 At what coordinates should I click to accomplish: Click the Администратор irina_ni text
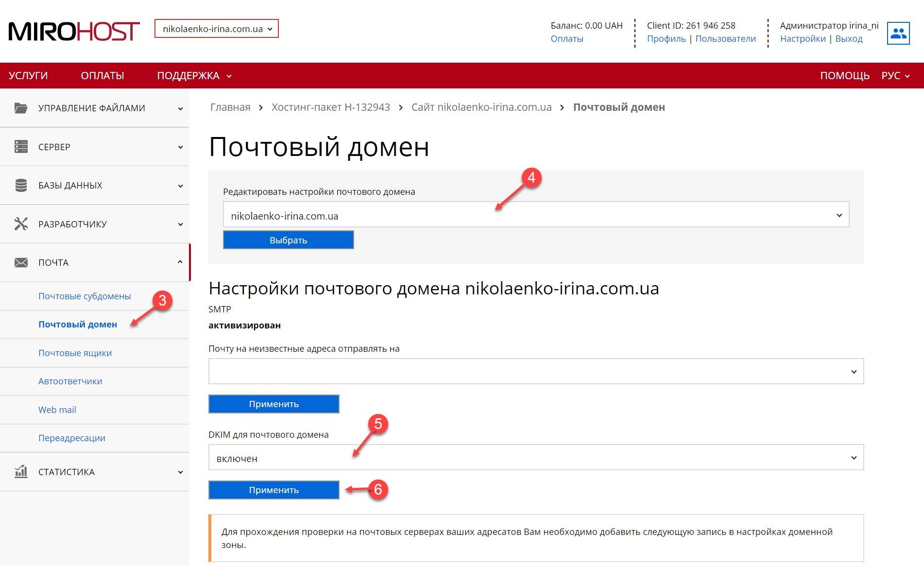point(829,25)
